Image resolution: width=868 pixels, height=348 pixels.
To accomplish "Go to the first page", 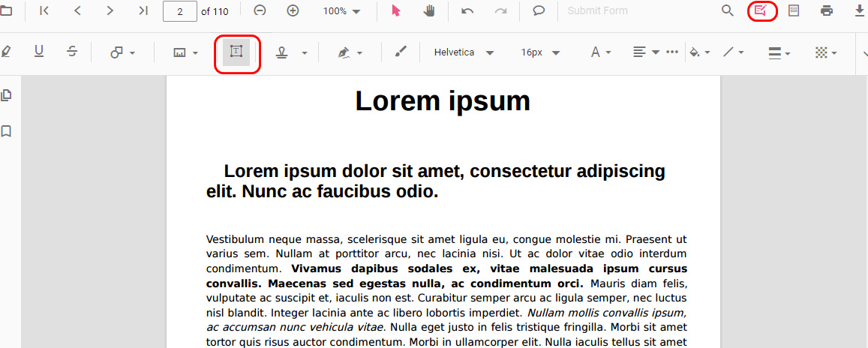I will click(44, 11).
